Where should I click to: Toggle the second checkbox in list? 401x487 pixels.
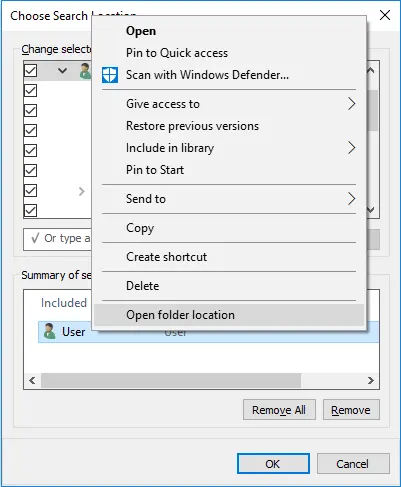click(x=30, y=91)
